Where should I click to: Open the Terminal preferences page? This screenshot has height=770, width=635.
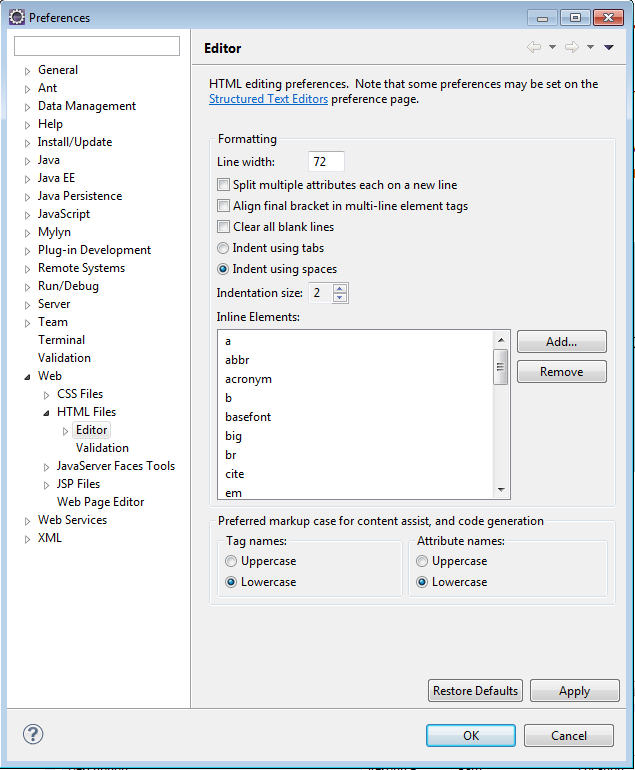click(x=61, y=340)
